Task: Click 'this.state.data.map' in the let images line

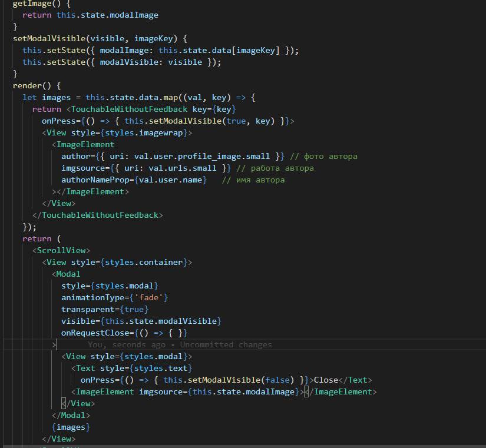Action: click(x=132, y=98)
